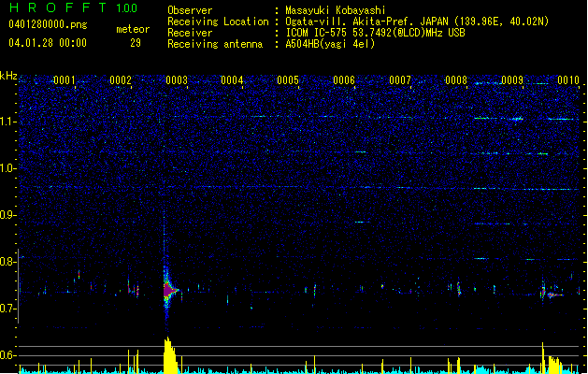Click the 0.8 frequency axis label
This screenshot has width=588, height=374.
point(7,262)
